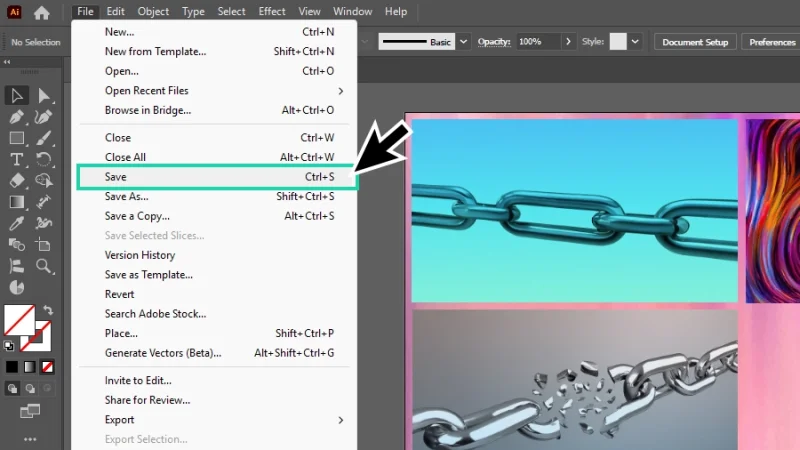The width and height of the screenshot is (800, 450).
Task: Select the Type tool
Action: [16, 160]
